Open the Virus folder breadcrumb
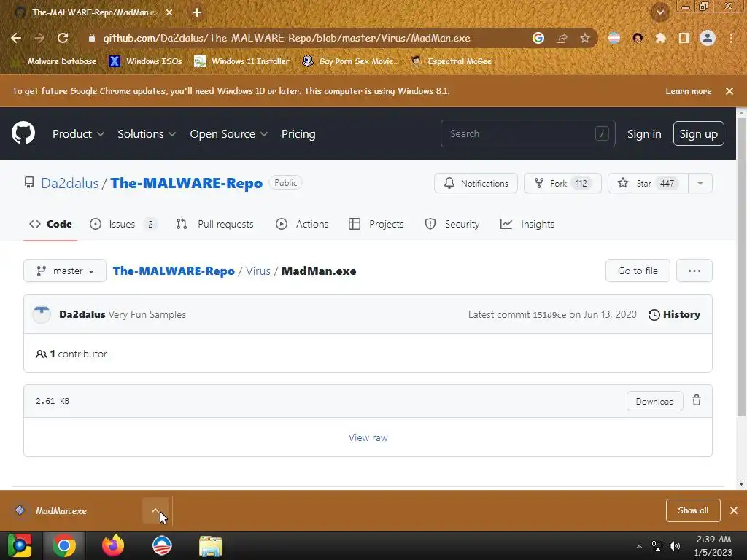This screenshot has width=747, height=560. point(258,271)
